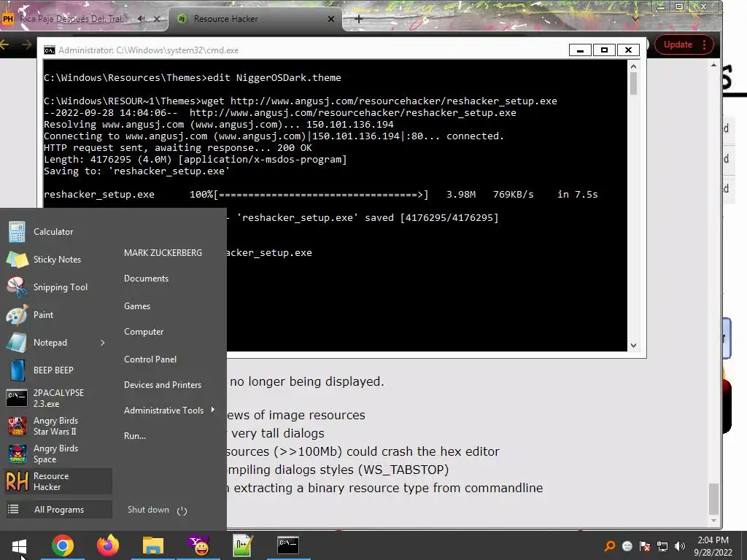Open Yahoo Messenger from the taskbar

198,545
